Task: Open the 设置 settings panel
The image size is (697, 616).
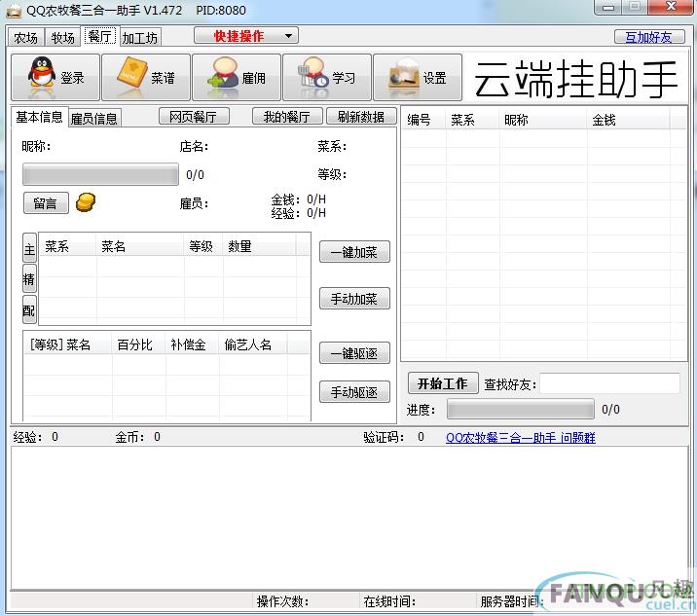Action: click(418, 77)
